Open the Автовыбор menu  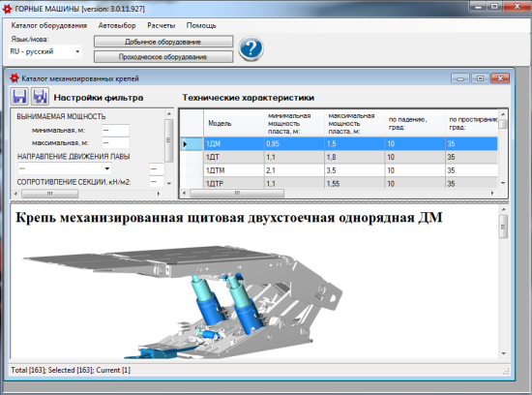117,25
